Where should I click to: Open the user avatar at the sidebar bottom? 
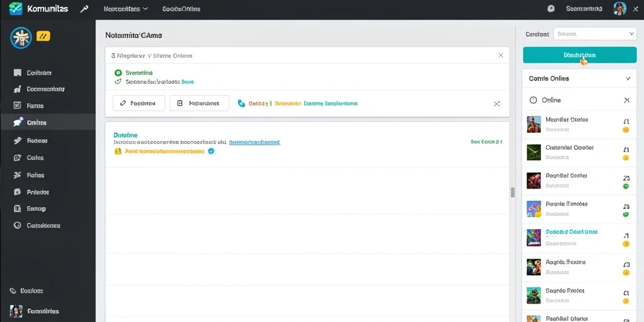16,311
